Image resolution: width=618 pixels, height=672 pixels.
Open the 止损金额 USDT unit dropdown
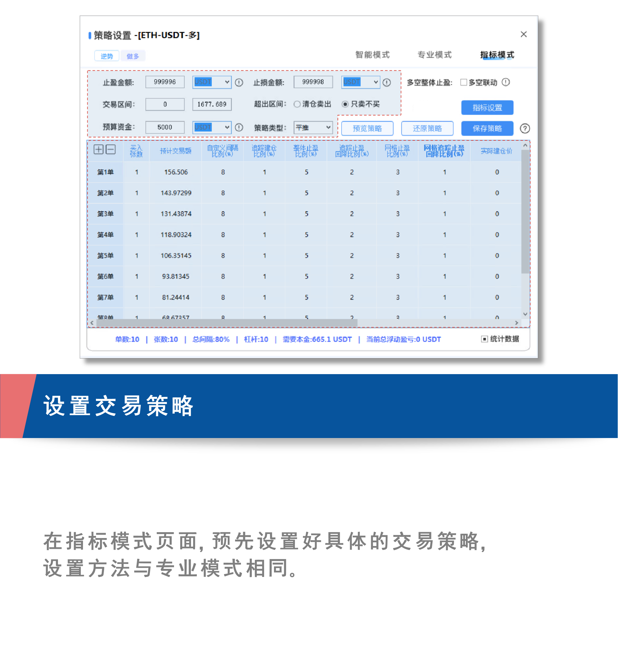360,82
